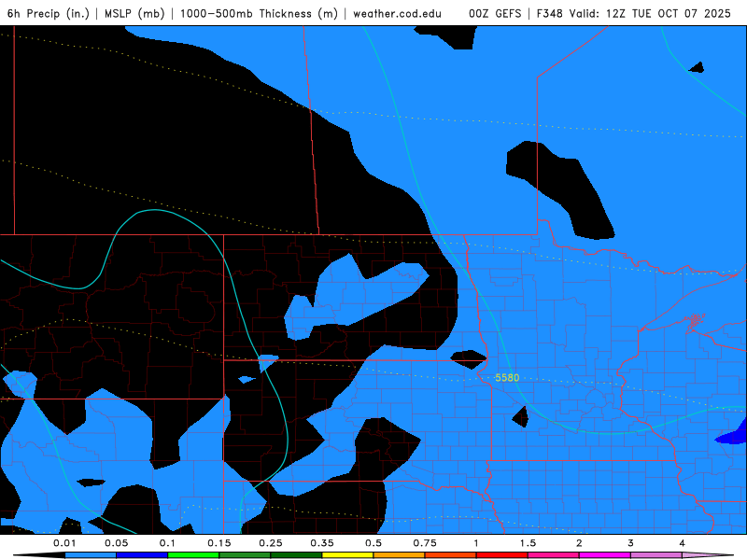Click the 5580 thickness contour label
The image size is (747, 560).
[x=507, y=378]
